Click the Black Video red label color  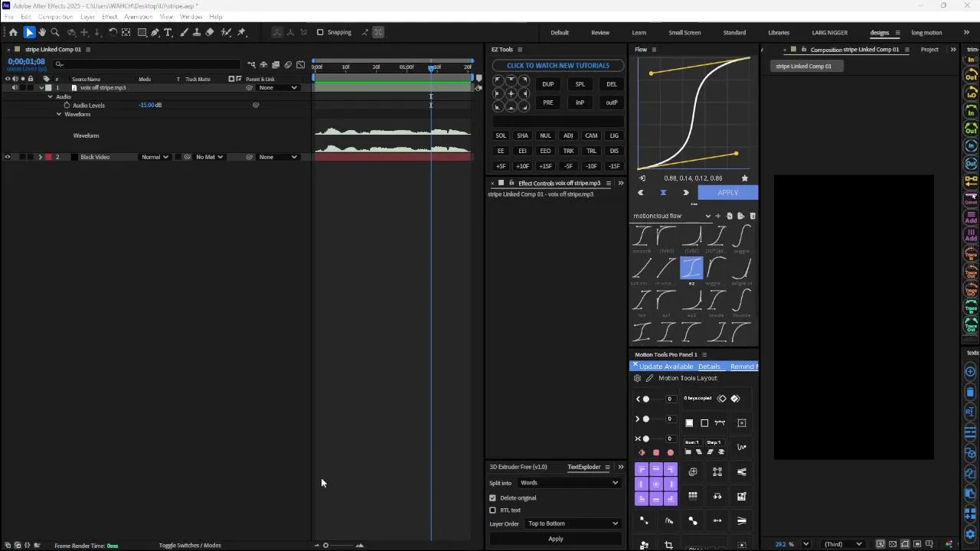click(x=49, y=157)
